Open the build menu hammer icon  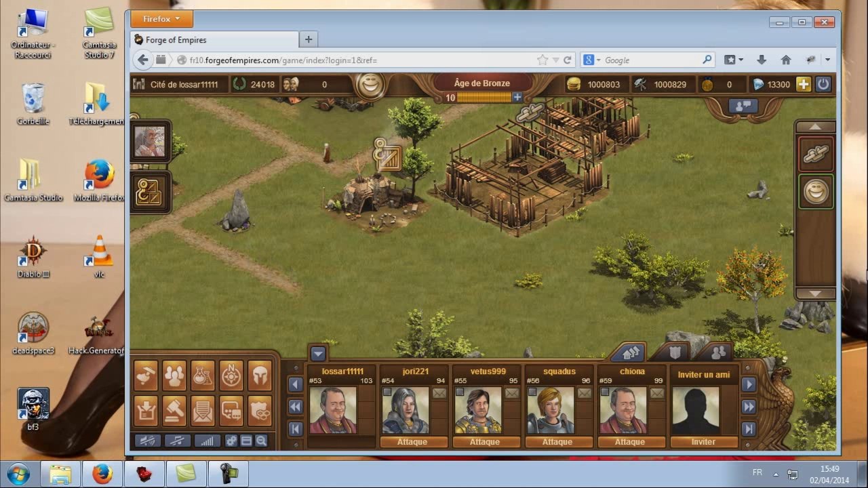tap(146, 375)
